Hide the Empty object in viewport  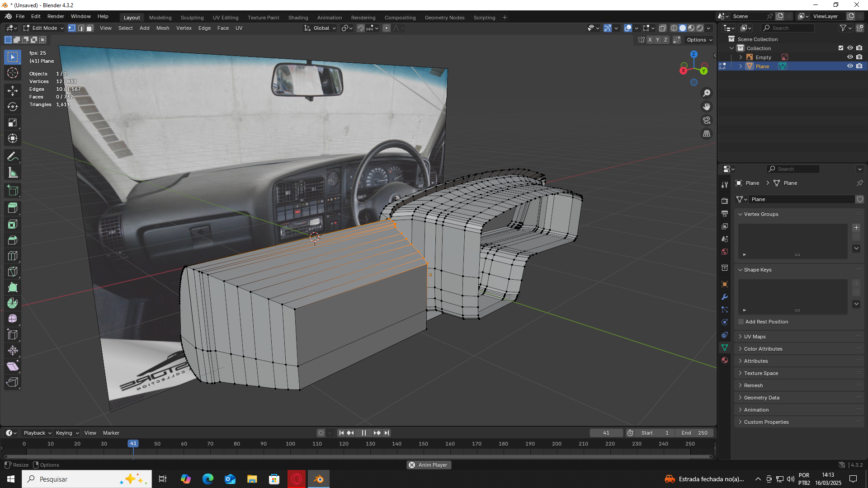click(849, 57)
